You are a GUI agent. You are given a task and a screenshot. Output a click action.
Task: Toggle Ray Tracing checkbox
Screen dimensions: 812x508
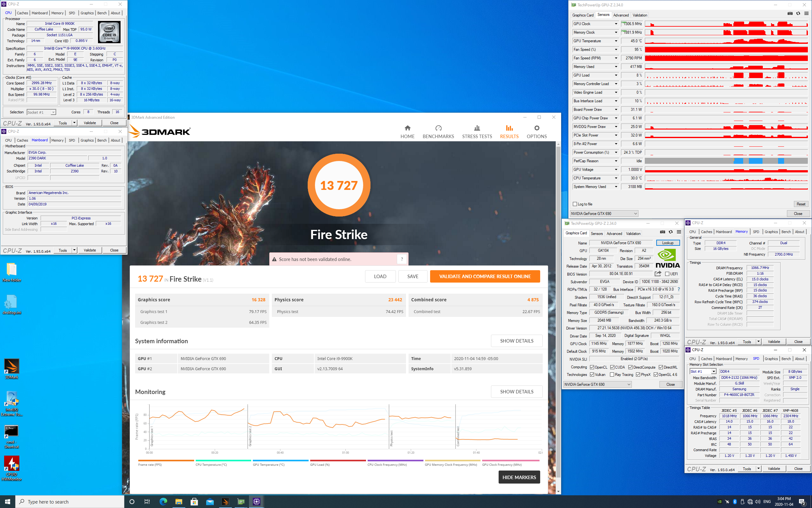(x=612, y=374)
